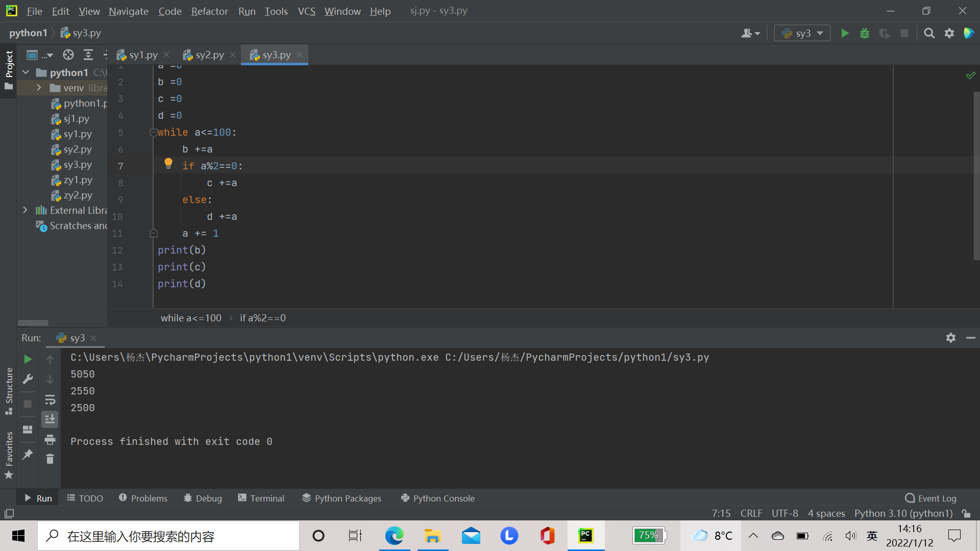This screenshot has width=980, height=551.
Task: Click the print icon in Run panel
Action: 50,439
